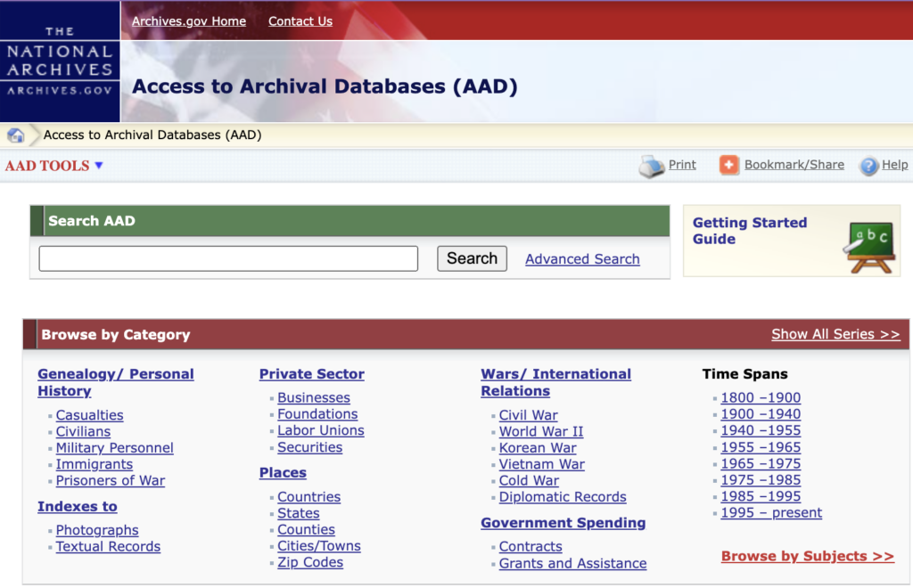This screenshot has height=588, width=913.
Task: Open Vietnam War records
Action: point(542,464)
